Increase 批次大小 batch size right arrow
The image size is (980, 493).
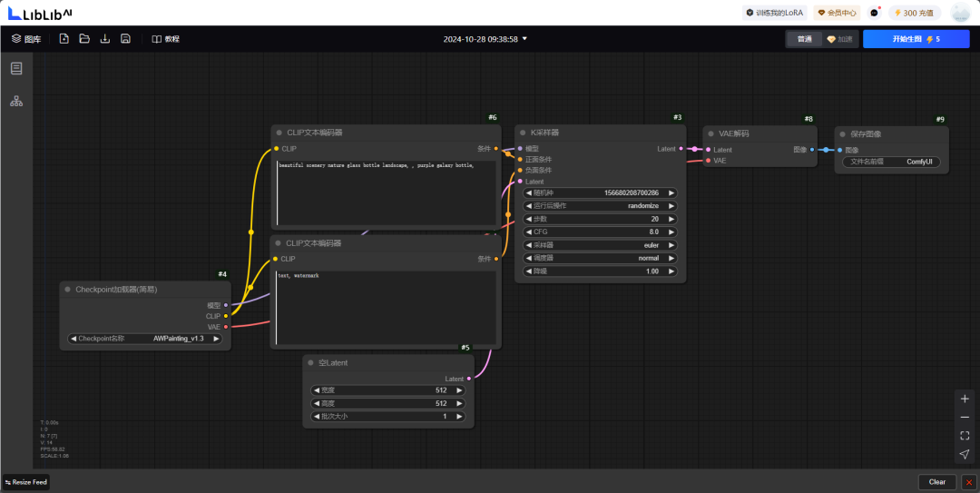pyautogui.click(x=459, y=417)
